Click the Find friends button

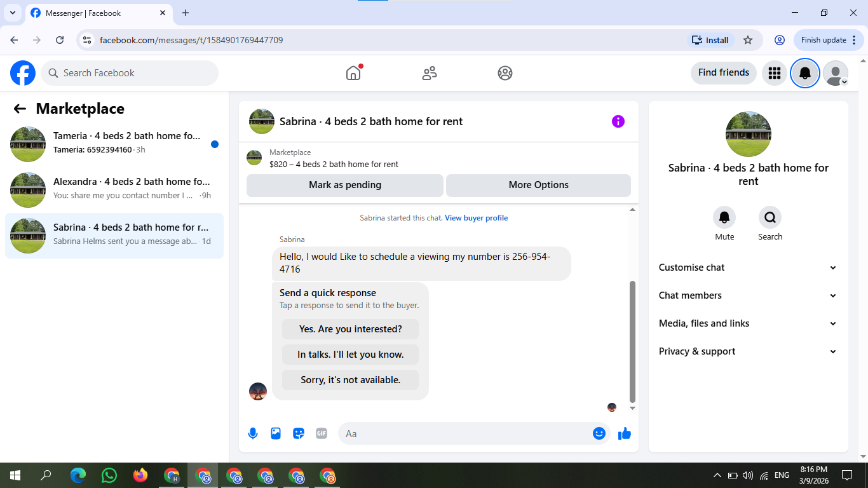(x=724, y=73)
